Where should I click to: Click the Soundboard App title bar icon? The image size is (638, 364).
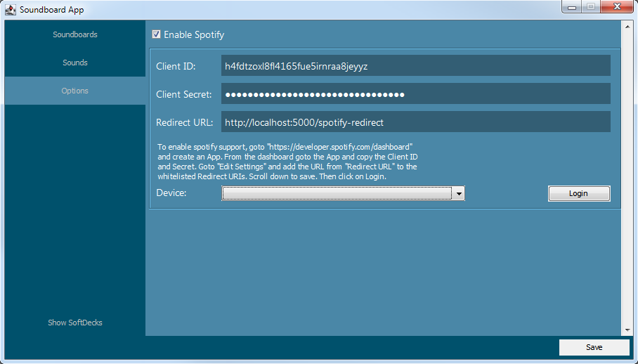pyautogui.click(x=10, y=10)
